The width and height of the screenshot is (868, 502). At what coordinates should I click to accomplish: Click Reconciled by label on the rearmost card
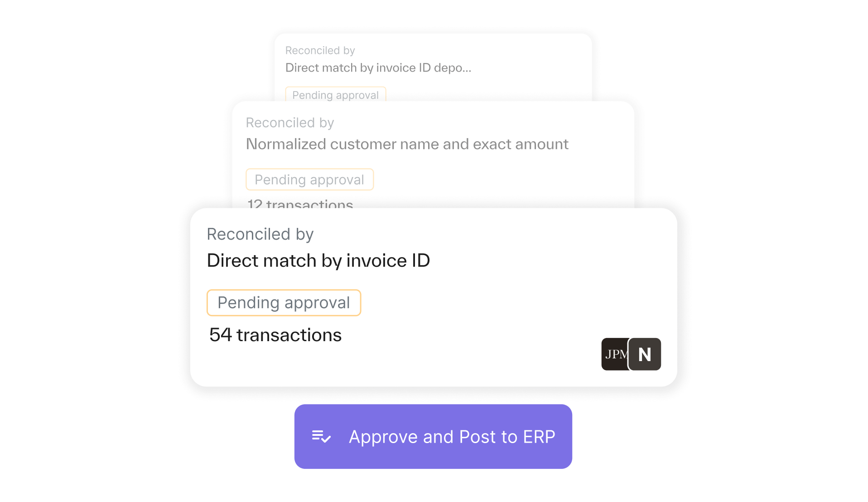[x=320, y=51]
